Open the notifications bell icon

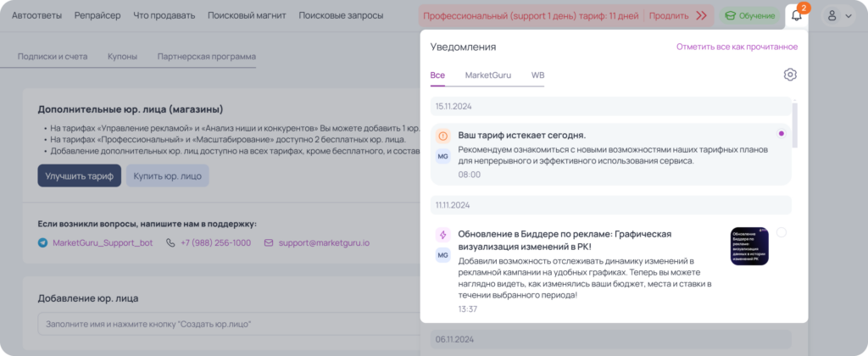pos(797,15)
